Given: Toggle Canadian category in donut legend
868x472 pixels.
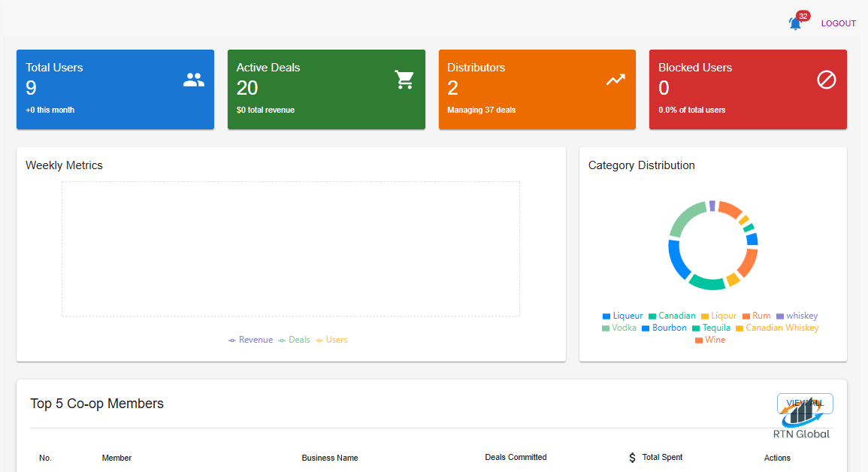Looking at the screenshot, I should tap(672, 316).
